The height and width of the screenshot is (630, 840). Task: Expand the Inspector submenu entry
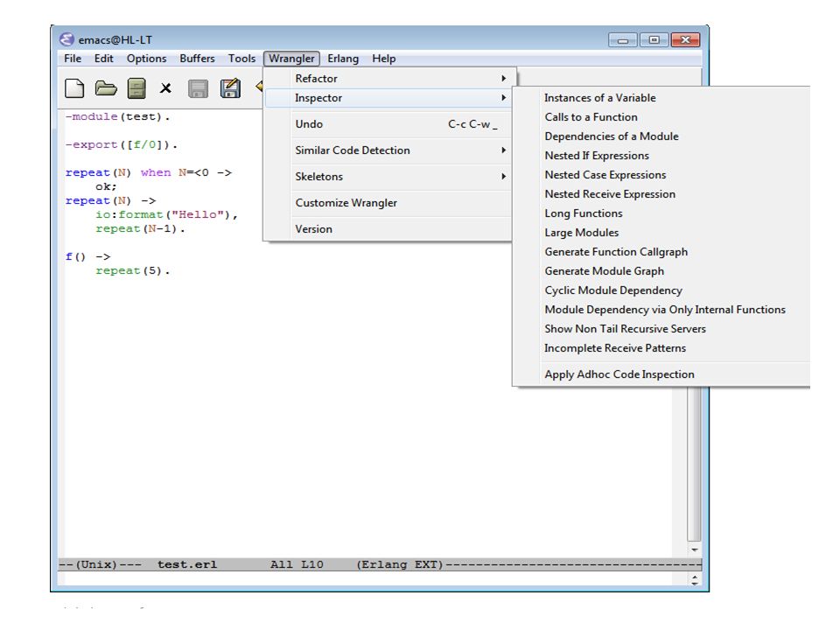click(388, 97)
